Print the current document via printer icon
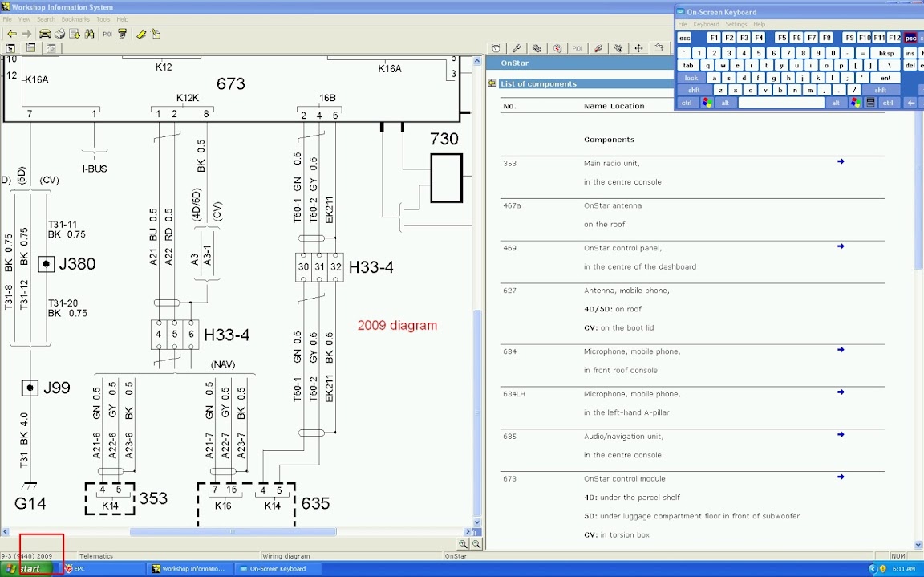This screenshot has height=577, width=924. click(x=59, y=35)
